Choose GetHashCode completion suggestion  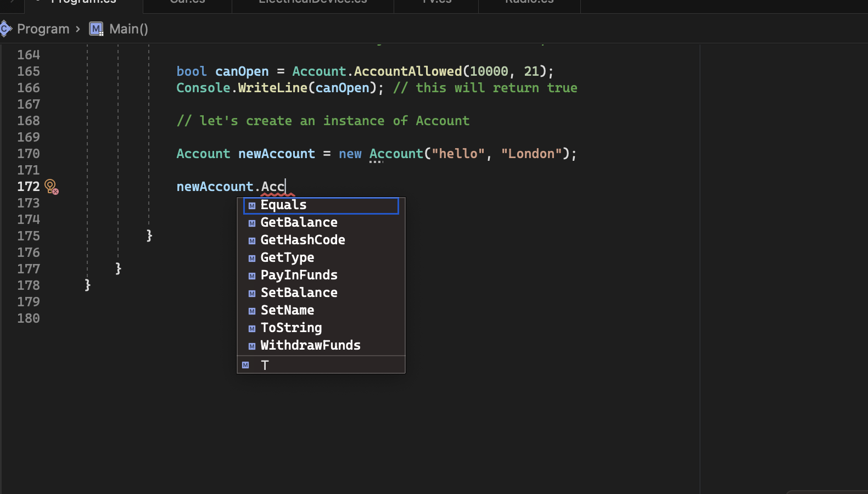(321, 240)
